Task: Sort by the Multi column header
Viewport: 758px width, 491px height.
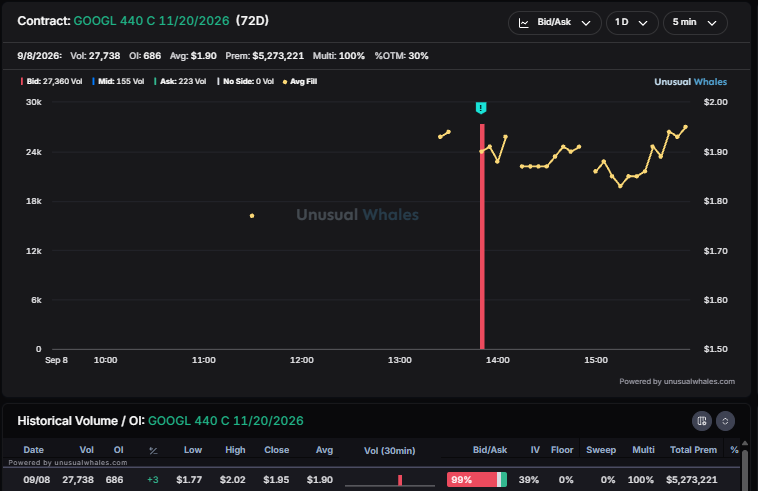Action: (643, 450)
